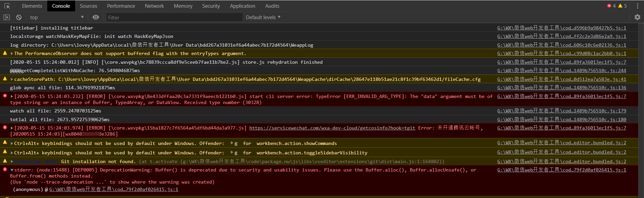Open the cod..1489b756510c.js:179 source link
This screenshot has height=198, width=644.
tap(561, 111)
